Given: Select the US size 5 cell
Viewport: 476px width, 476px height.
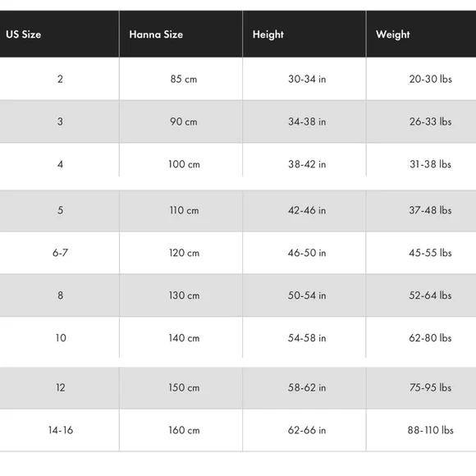Looking at the screenshot, I should [59, 210].
